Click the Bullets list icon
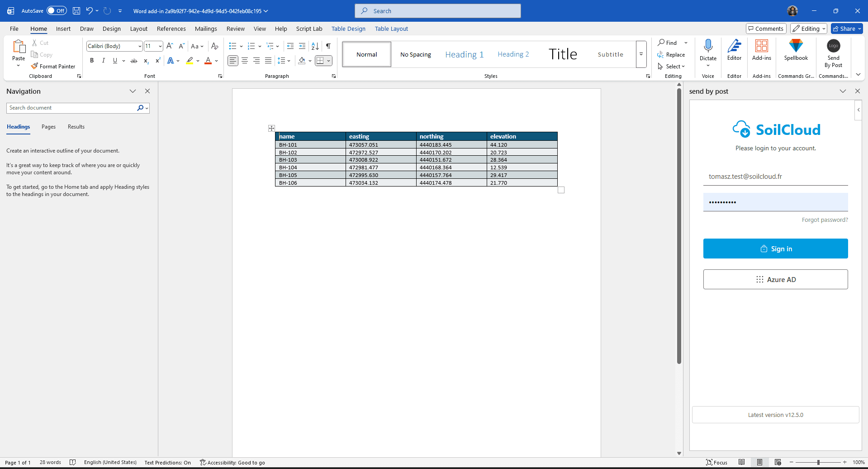The image size is (868, 469). click(x=232, y=46)
